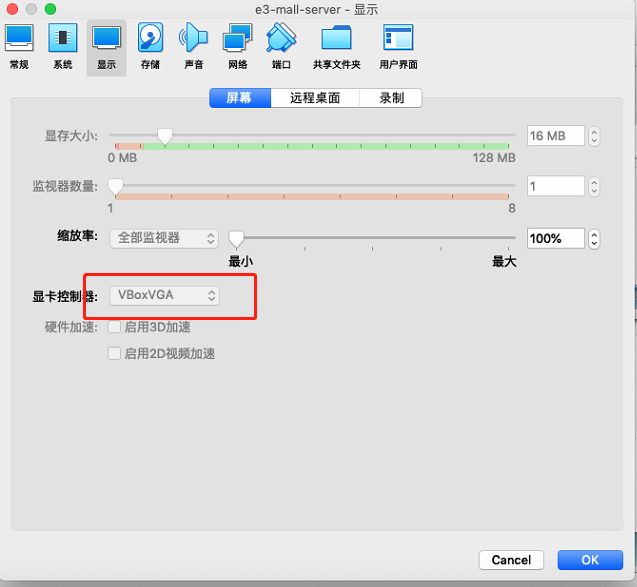The height and width of the screenshot is (587, 637).
Task: Open the VBoxVGA graphics controller dropdown
Action: click(x=165, y=295)
